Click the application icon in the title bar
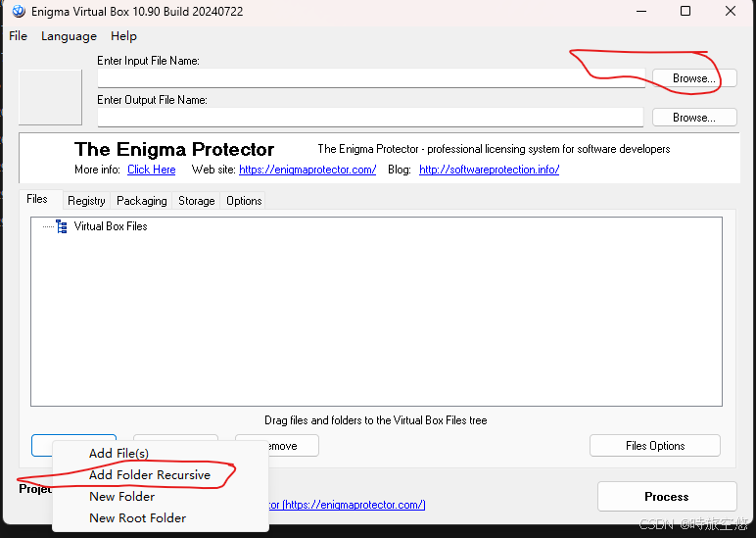The height and width of the screenshot is (538, 756). 19,11
